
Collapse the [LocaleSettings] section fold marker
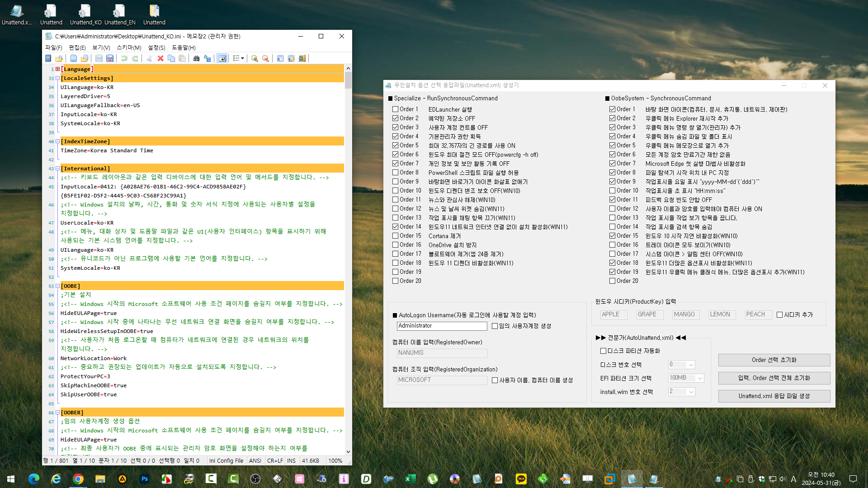tap(57, 78)
